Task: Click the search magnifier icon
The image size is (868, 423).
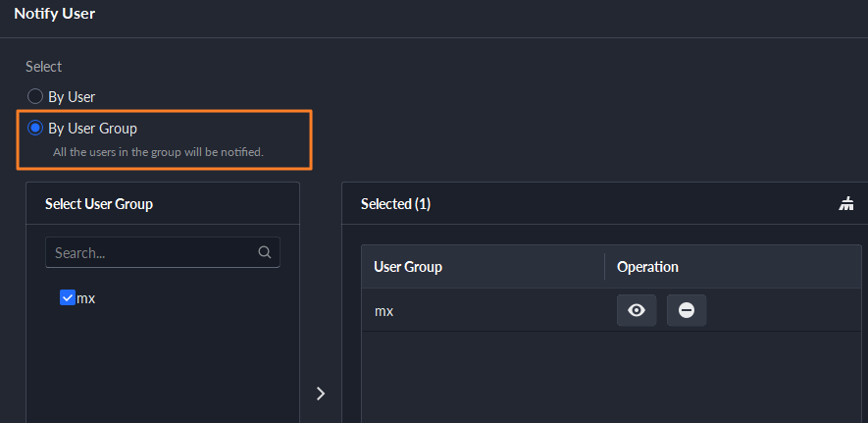Action: 265,252
